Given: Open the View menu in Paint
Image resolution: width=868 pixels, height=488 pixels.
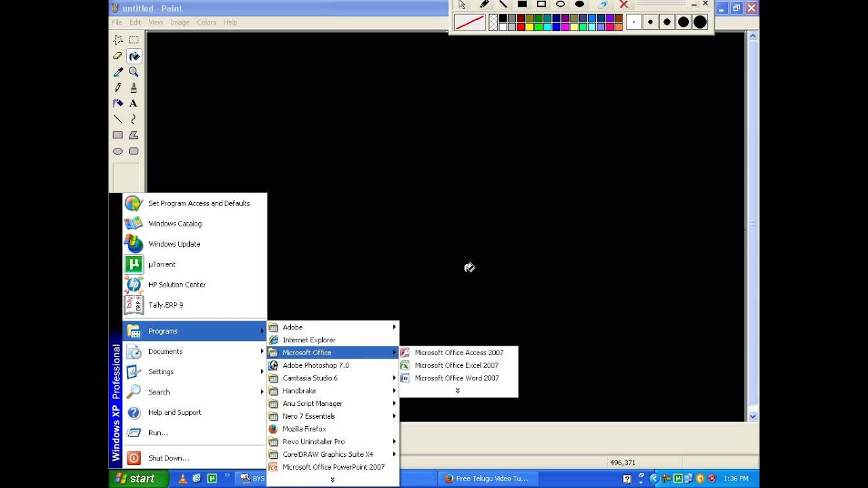Looking at the screenshot, I should click(x=156, y=22).
